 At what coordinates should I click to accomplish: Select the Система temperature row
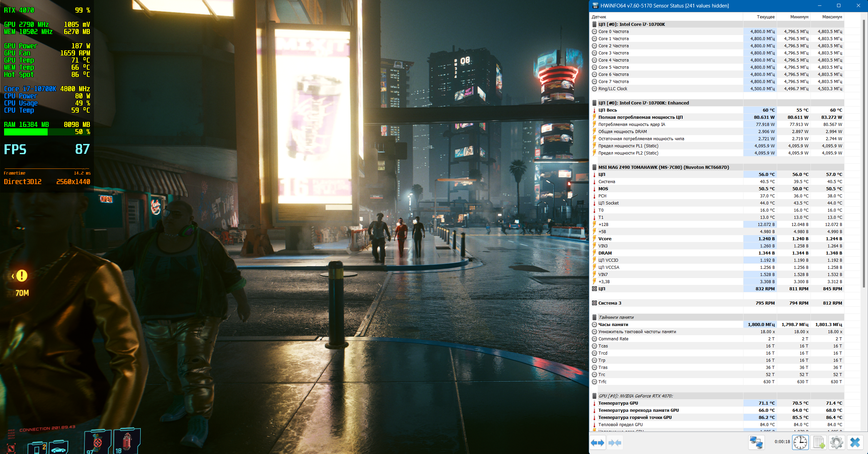[x=717, y=181]
